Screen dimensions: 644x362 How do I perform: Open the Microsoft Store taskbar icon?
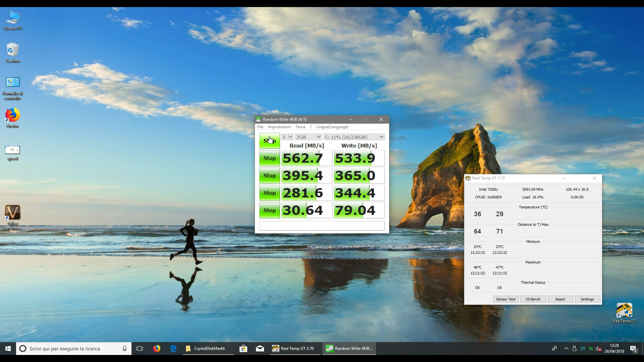click(243, 349)
